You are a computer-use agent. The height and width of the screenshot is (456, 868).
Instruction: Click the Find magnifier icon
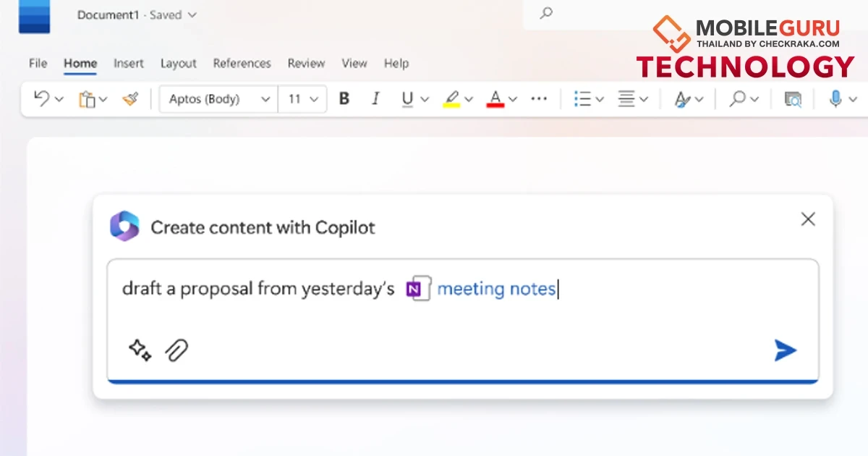click(739, 98)
